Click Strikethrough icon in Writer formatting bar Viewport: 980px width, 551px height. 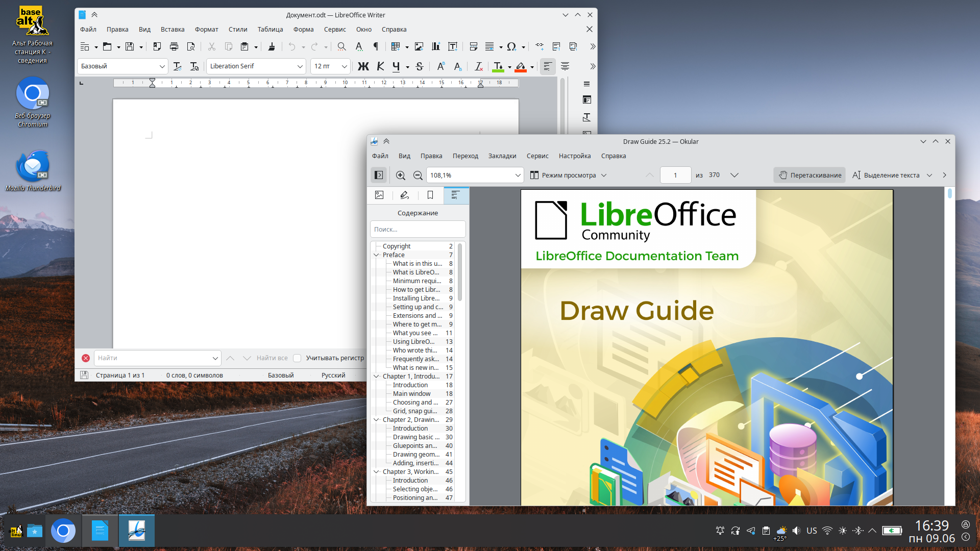coord(420,66)
